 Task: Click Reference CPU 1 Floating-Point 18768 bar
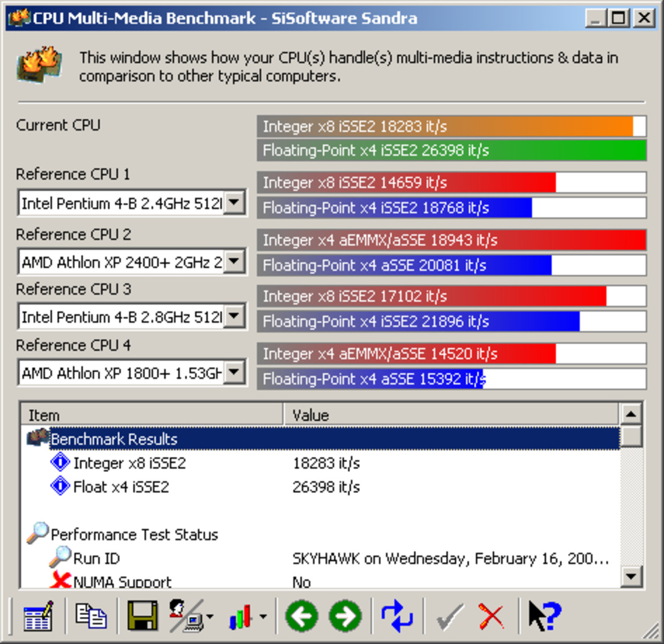click(x=451, y=208)
